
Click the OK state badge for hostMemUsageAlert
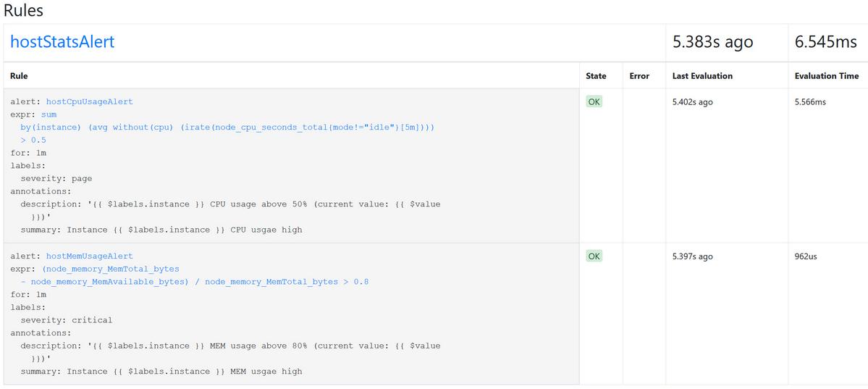(x=594, y=256)
